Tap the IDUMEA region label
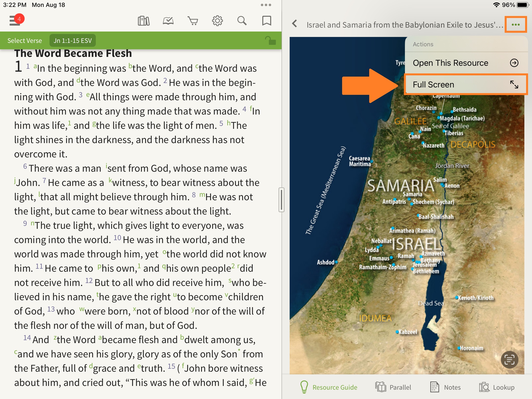The width and height of the screenshot is (532, 399). click(x=375, y=318)
